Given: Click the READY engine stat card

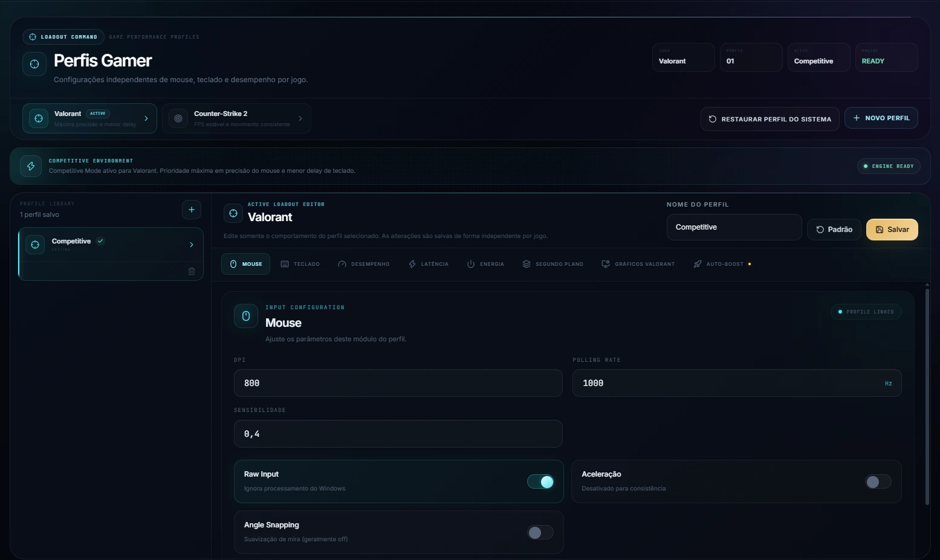Looking at the screenshot, I should 887,57.
